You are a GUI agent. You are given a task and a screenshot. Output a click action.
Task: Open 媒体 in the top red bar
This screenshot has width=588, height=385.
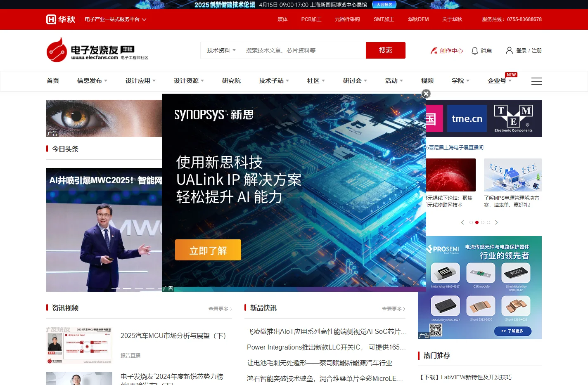[282, 19]
